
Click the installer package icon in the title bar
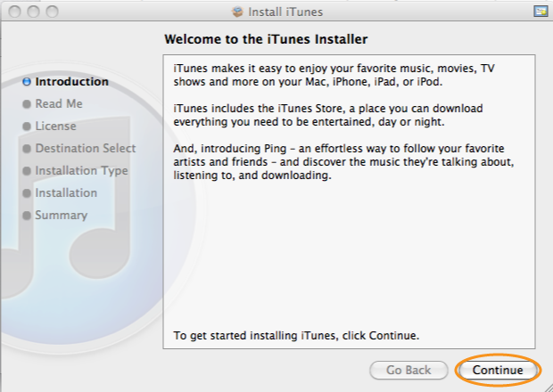coord(238,12)
